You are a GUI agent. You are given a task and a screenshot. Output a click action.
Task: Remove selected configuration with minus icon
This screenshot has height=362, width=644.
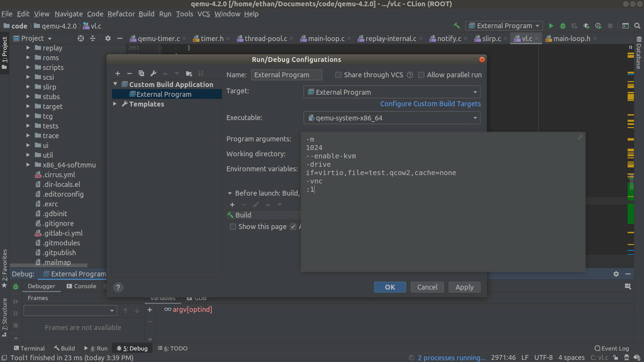[130, 73]
